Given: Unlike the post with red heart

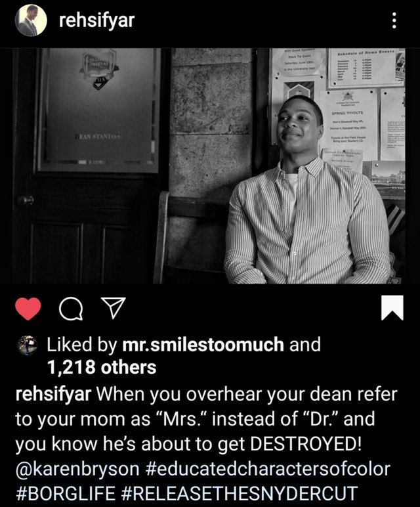Looking at the screenshot, I should 28,309.
